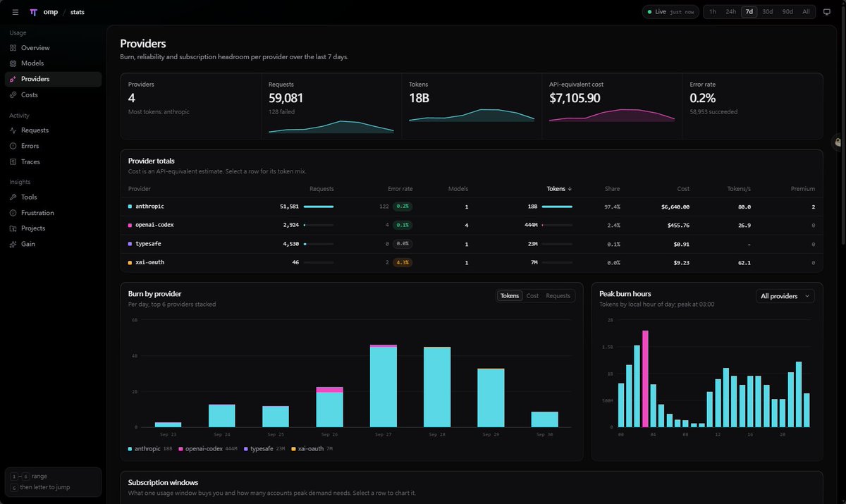Sort provider table by Premium header

[802, 189]
